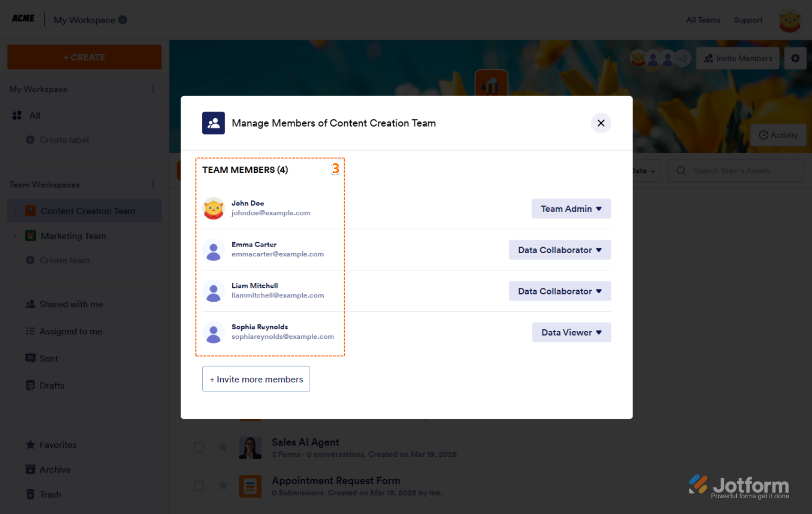Image resolution: width=812 pixels, height=514 pixels.
Task: Click the Trash icon in sidebar
Action: coord(30,494)
